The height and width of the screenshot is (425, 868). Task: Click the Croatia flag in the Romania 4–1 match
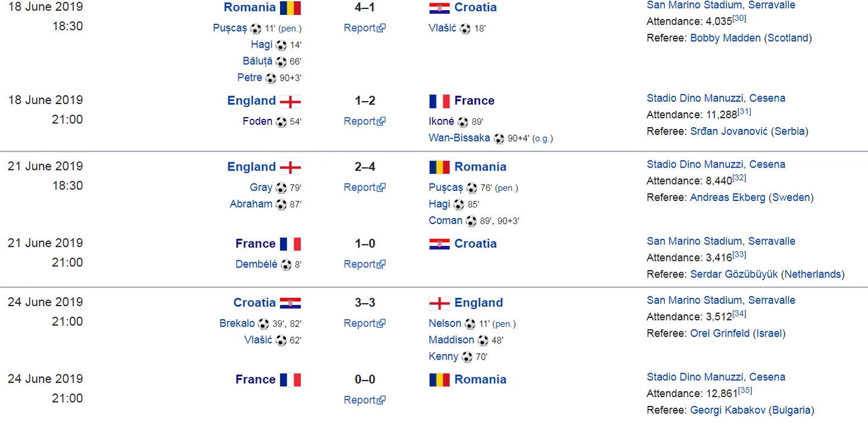tap(439, 8)
